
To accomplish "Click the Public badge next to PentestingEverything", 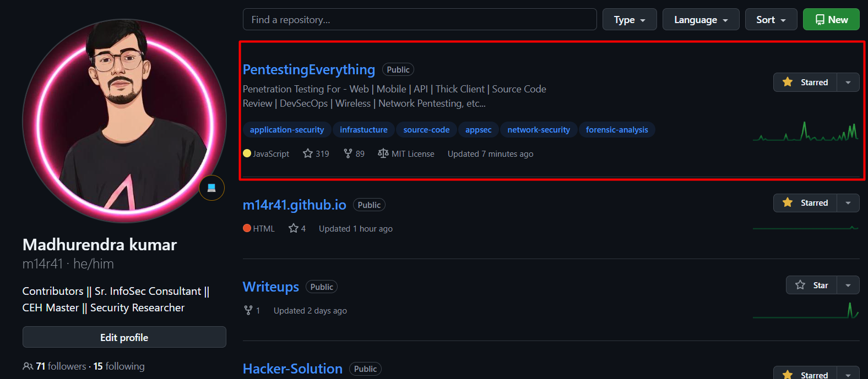I will tap(398, 70).
